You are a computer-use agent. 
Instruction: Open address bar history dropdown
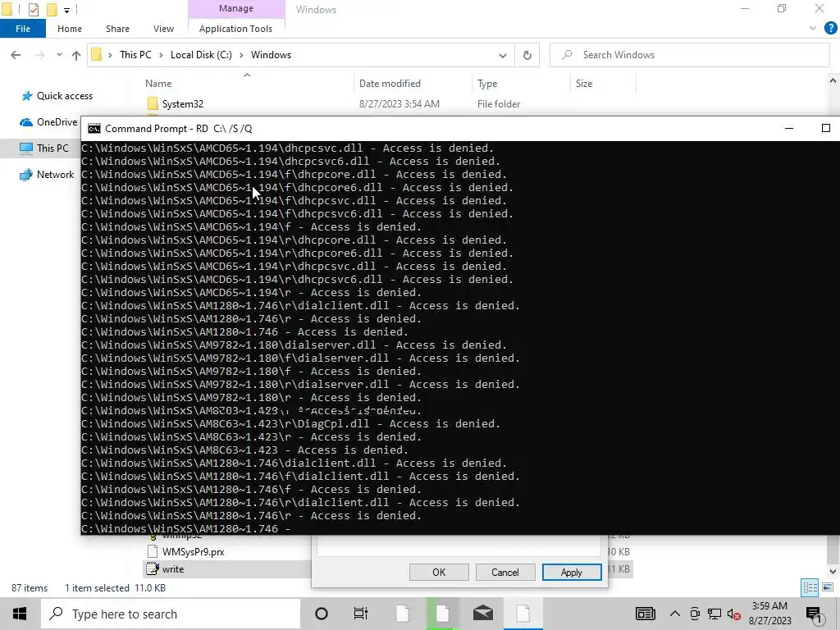[x=503, y=55]
